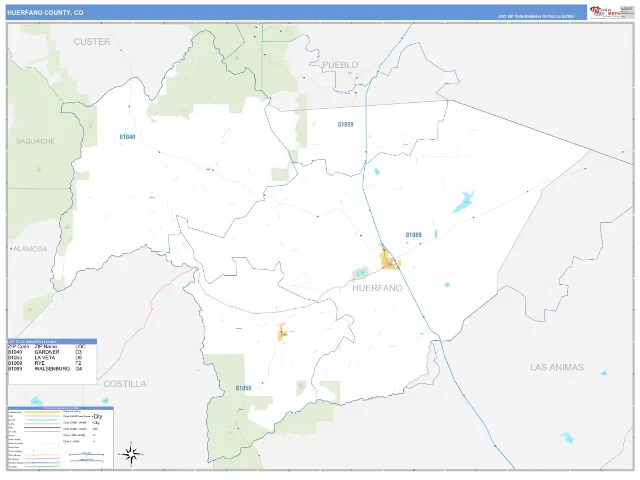The image size is (640, 480).
Task: Click the LA VETA row in ZIP index
Action: click(x=45, y=358)
